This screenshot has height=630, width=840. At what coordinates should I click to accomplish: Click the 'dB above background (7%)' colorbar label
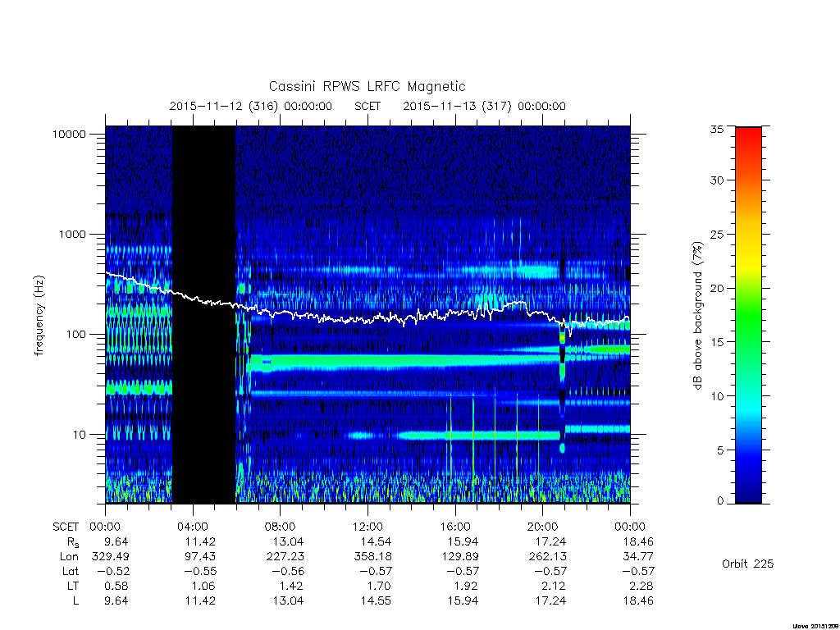pos(697,316)
